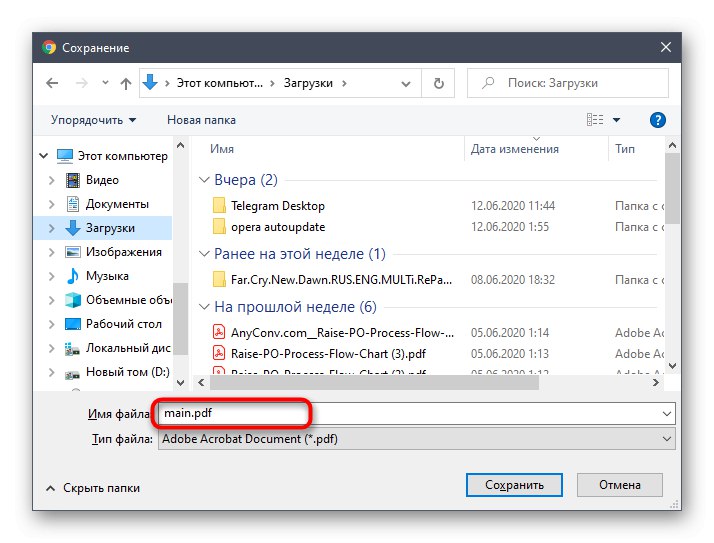Select 'Новый том (D:)' in navigation tree

tap(128, 372)
